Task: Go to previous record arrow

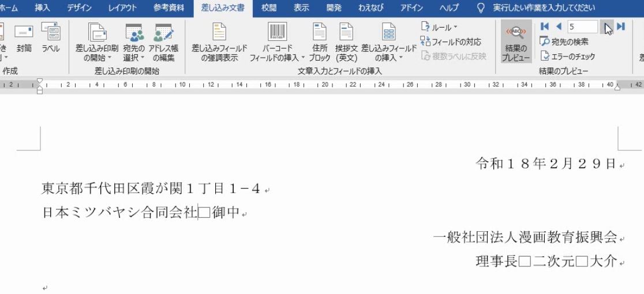Action: [558, 27]
